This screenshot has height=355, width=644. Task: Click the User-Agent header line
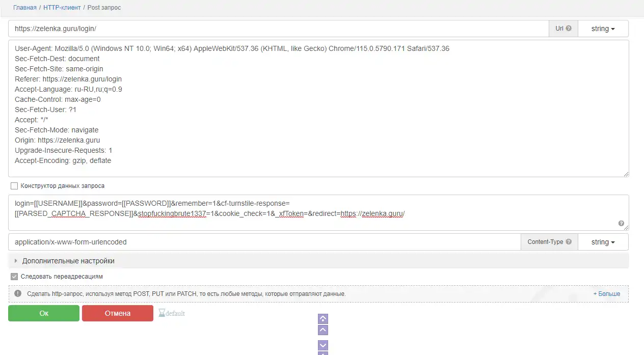click(x=232, y=48)
